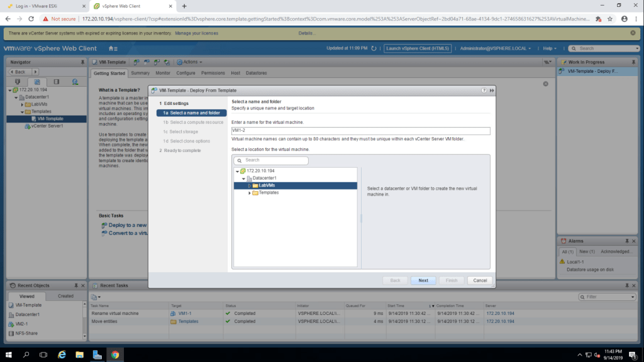Open the Actions dropdown menu

click(189, 62)
